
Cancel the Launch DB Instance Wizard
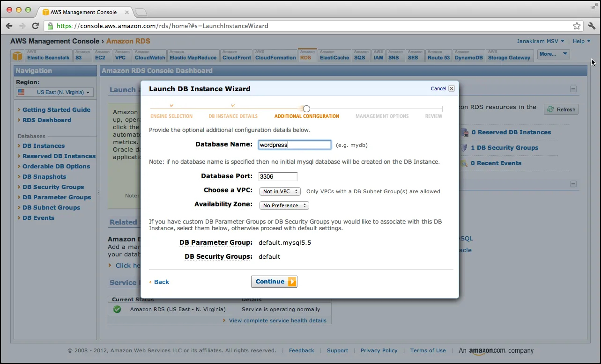[x=438, y=88]
